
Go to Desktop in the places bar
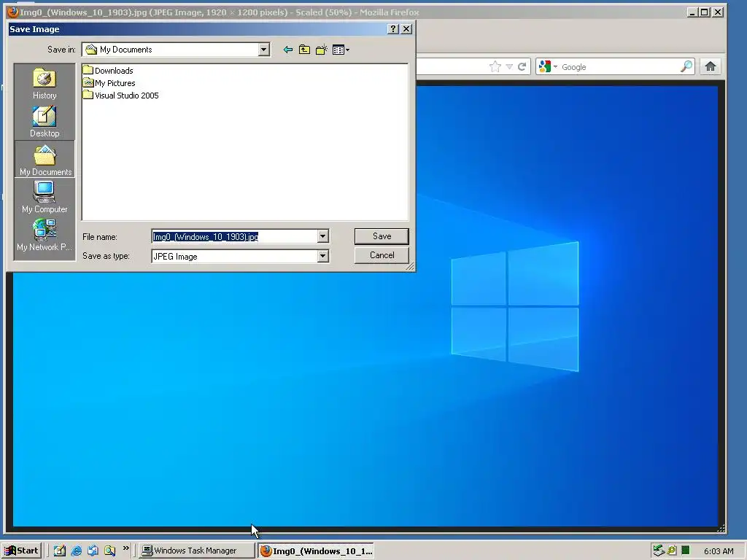(x=44, y=122)
